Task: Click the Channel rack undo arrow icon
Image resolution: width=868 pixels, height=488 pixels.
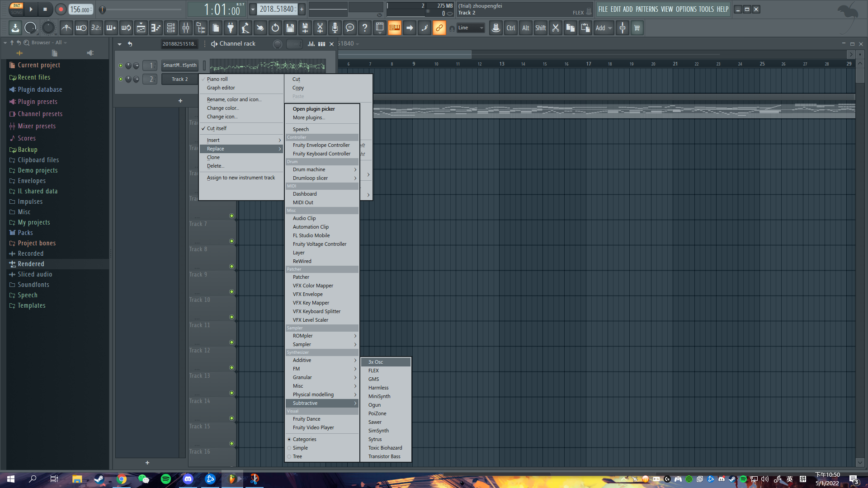Action: 130,44
